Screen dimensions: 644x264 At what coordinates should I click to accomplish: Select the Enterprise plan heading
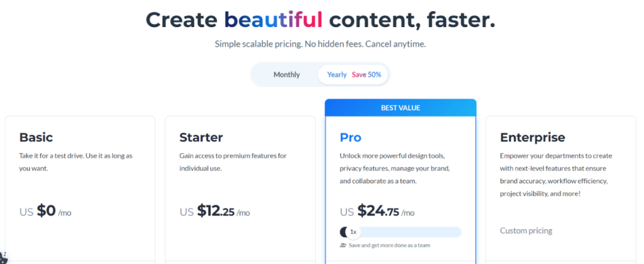tap(533, 137)
